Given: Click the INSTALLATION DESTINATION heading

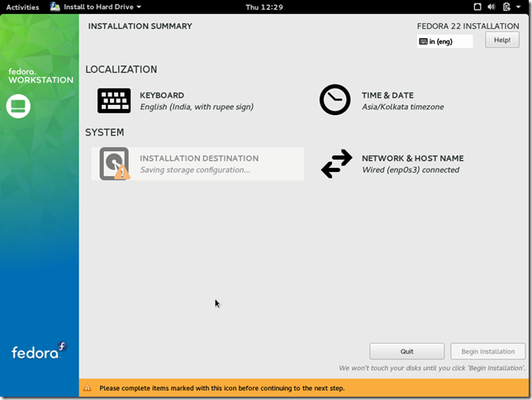Looking at the screenshot, I should coord(199,158).
